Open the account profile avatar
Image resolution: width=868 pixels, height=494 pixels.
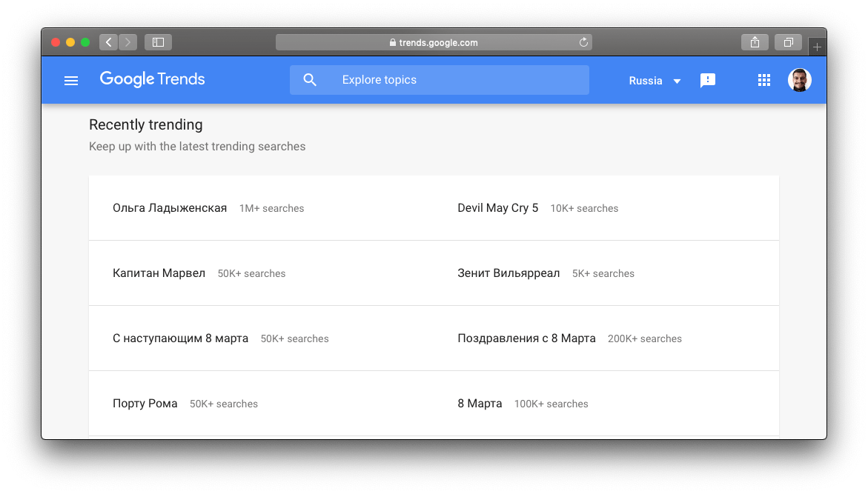pyautogui.click(x=799, y=80)
